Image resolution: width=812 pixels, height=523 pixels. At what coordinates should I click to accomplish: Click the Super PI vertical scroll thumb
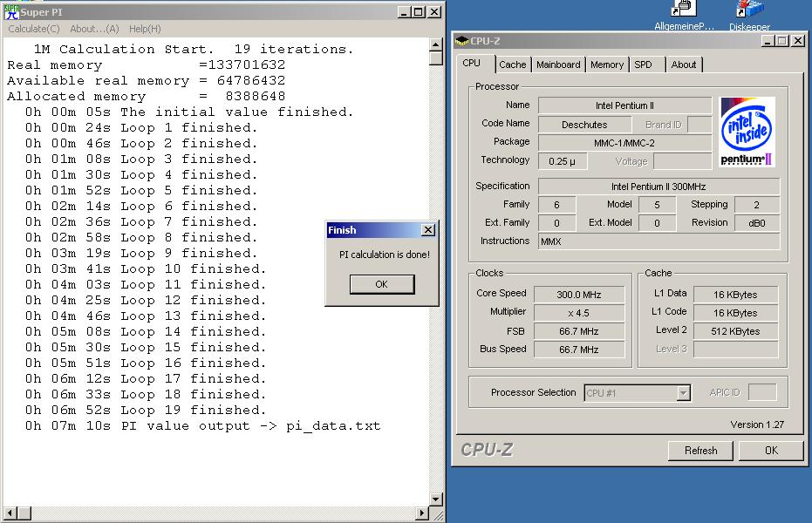click(436, 58)
